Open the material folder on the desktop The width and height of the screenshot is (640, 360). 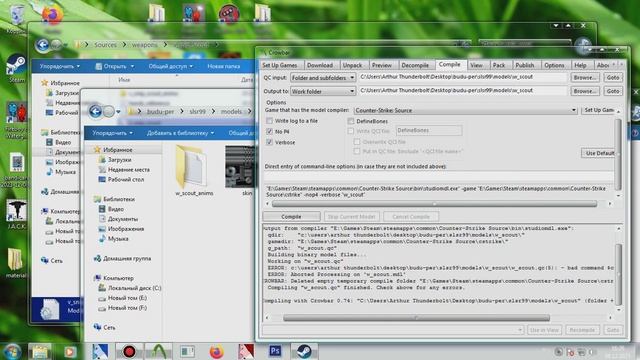16,263
